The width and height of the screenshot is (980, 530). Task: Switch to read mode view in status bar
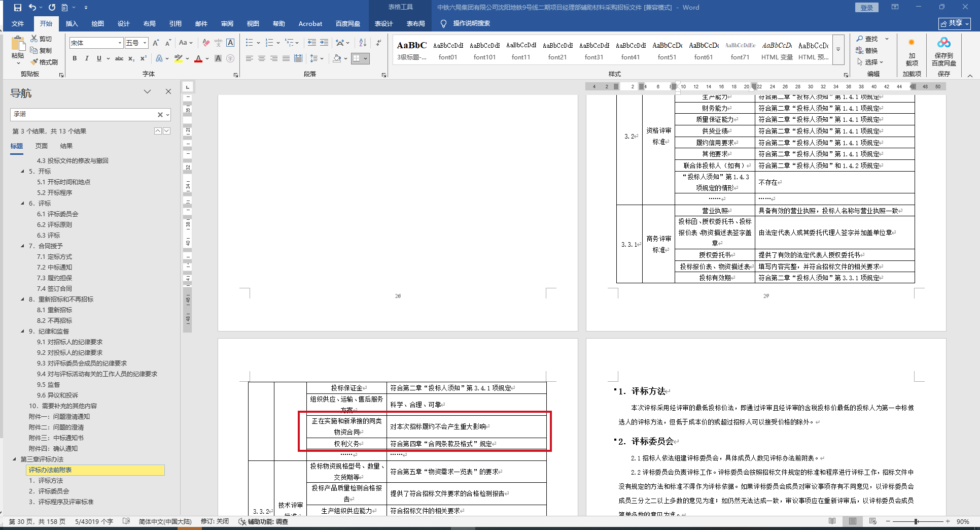(832, 521)
